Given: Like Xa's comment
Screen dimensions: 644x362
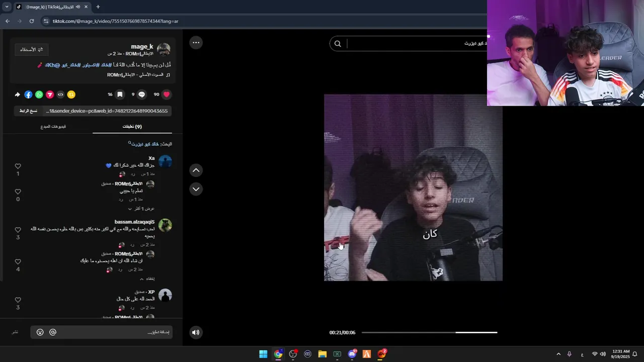Looking at the screenshot, I should point(18,166).
